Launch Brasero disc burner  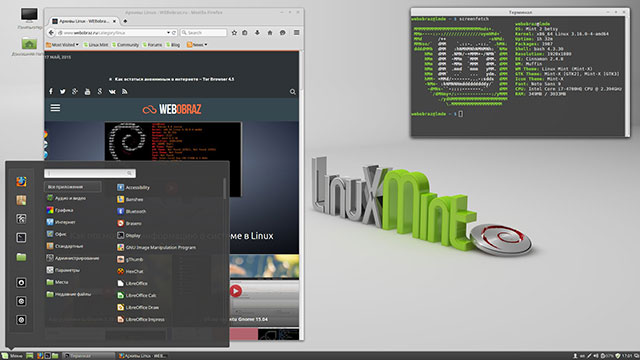[129, 223]
